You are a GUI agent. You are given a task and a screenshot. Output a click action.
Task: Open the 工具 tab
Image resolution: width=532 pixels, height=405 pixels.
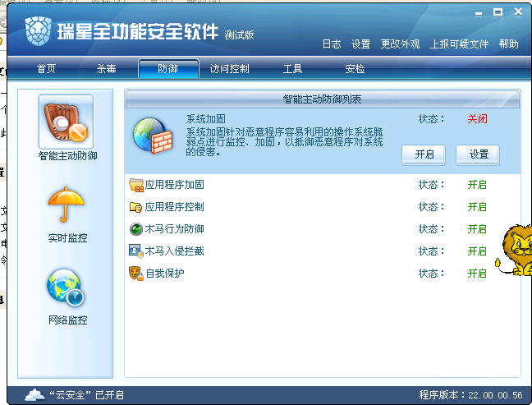pyautogui.click(x=292, y=69)
